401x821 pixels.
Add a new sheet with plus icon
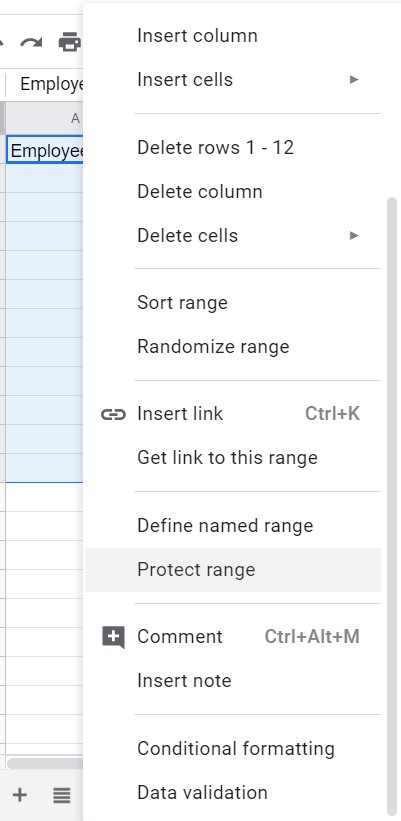tap(20, 795)
